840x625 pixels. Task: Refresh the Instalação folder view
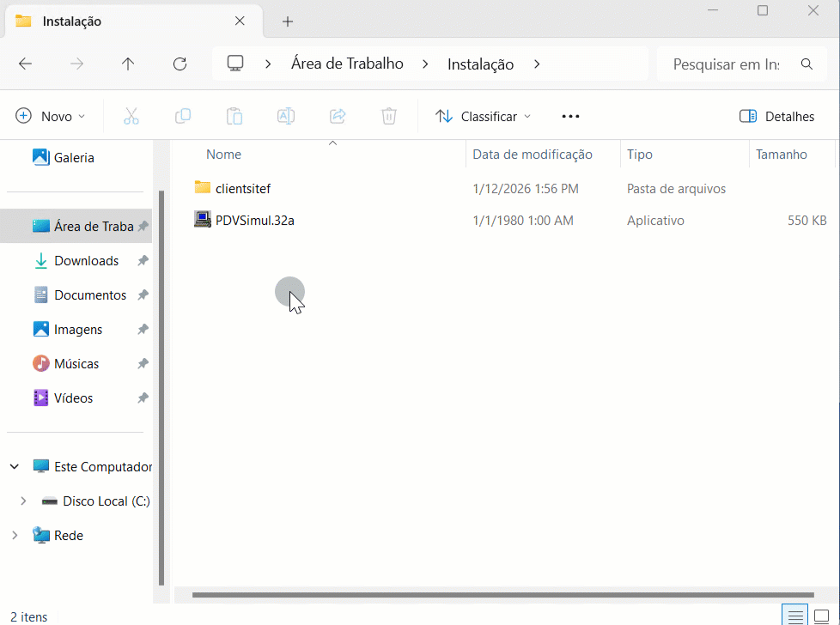tap(180, 64)
